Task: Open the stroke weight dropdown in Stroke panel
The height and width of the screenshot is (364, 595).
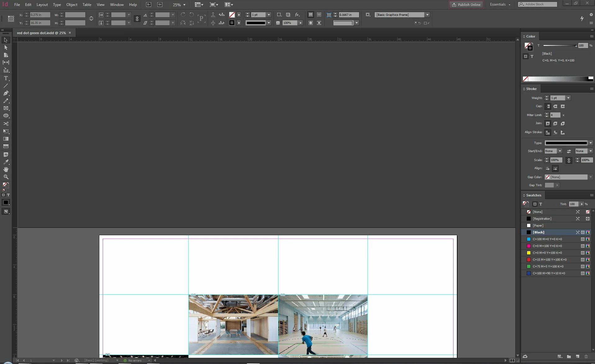Action: tap(568, 98)
